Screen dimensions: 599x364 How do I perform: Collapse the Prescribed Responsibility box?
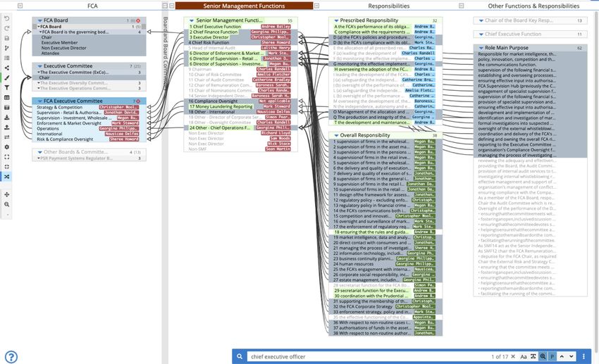336,20
